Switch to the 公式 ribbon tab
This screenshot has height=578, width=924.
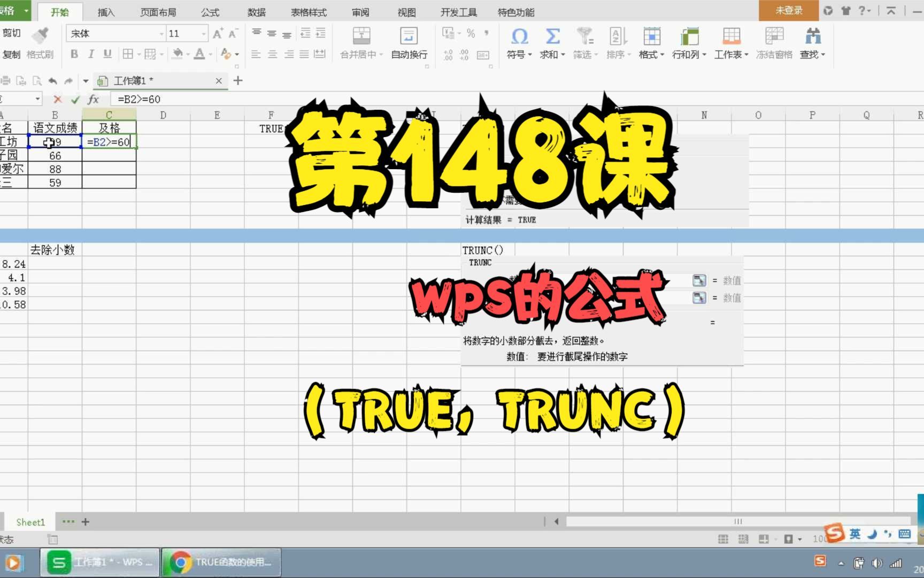pos(210,12)
